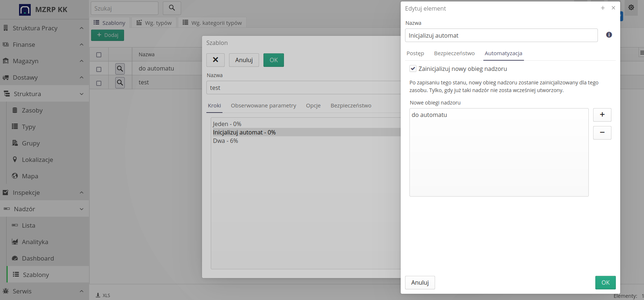Click the green Dodaj button
644x300 pixels.
(x=108, y=35)
